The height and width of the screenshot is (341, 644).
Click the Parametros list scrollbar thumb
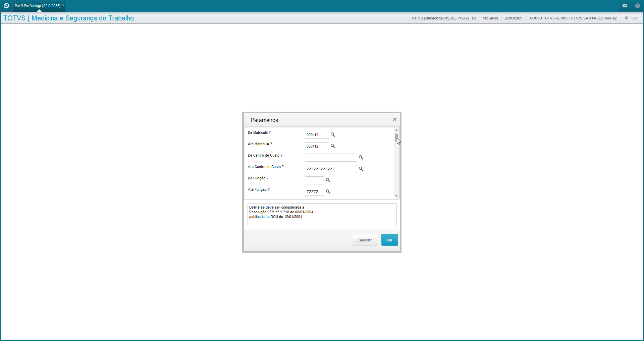(x=396, y=138)
